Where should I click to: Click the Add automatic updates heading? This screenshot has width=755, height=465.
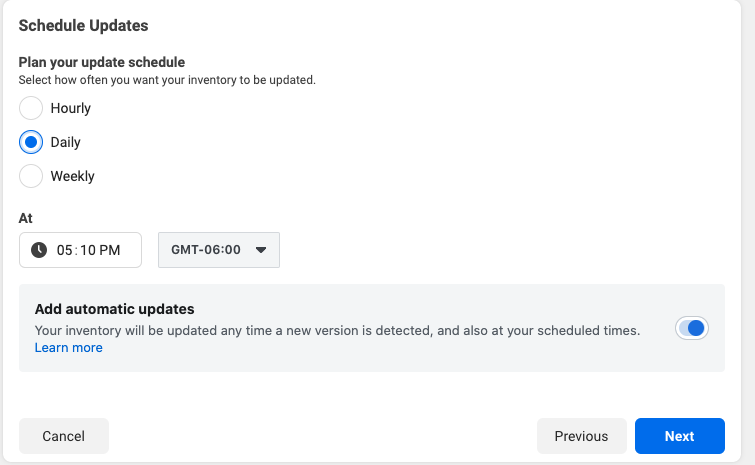[115, 309]
